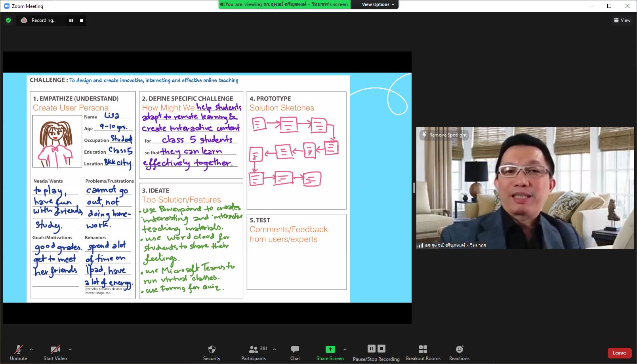Click participant count 381
The height and width of the screenshot is (364, 637).
pos(264,349)
